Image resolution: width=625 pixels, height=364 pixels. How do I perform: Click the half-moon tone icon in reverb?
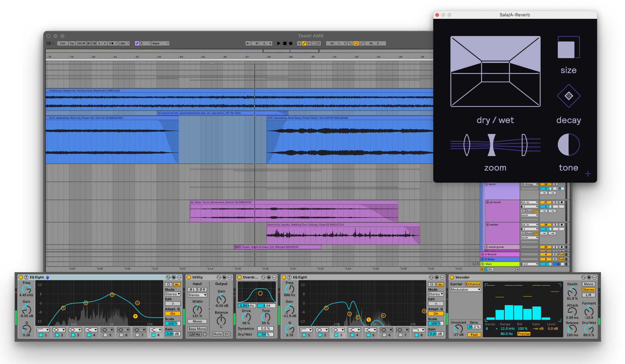point(568,145)
